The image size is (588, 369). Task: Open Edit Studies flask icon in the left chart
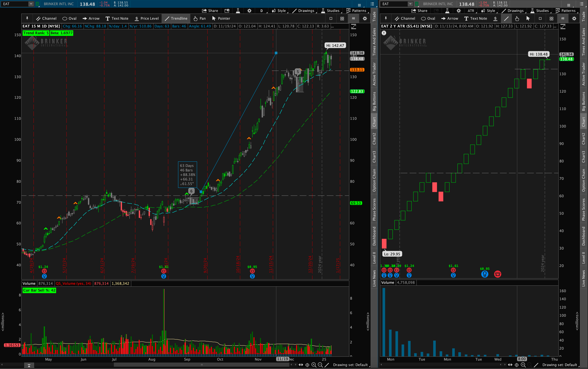tap(238, 10)
